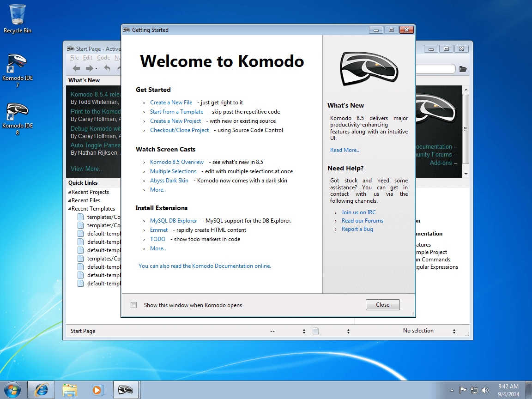Click the undo arrow in Komodo toolbar
Screen dimensions: 532x399
(x=107, y=68)
